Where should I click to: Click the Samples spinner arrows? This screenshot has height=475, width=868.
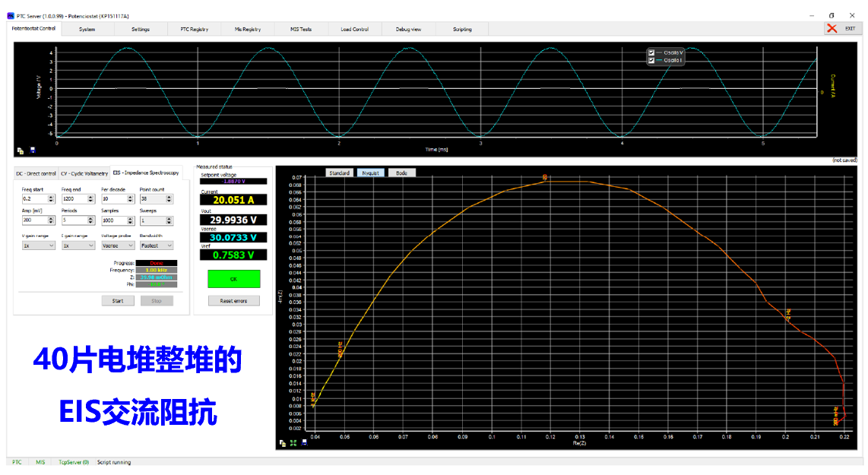pos(131,220)
